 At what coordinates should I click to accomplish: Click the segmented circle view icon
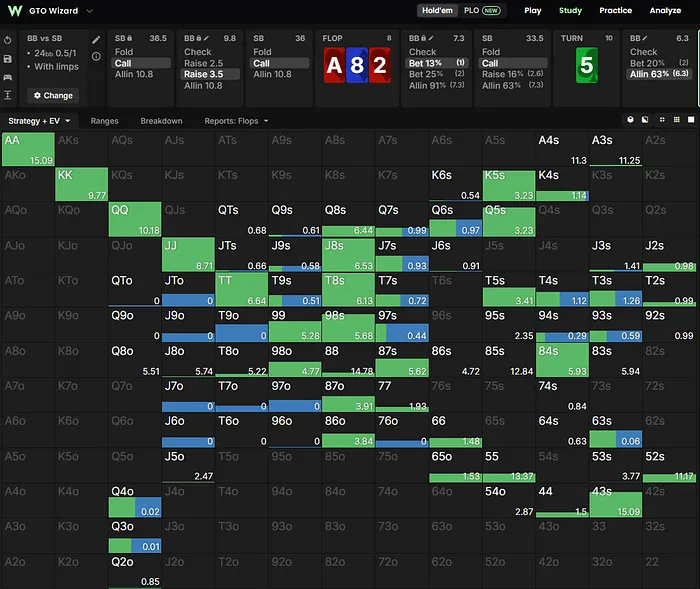(662, 120)
